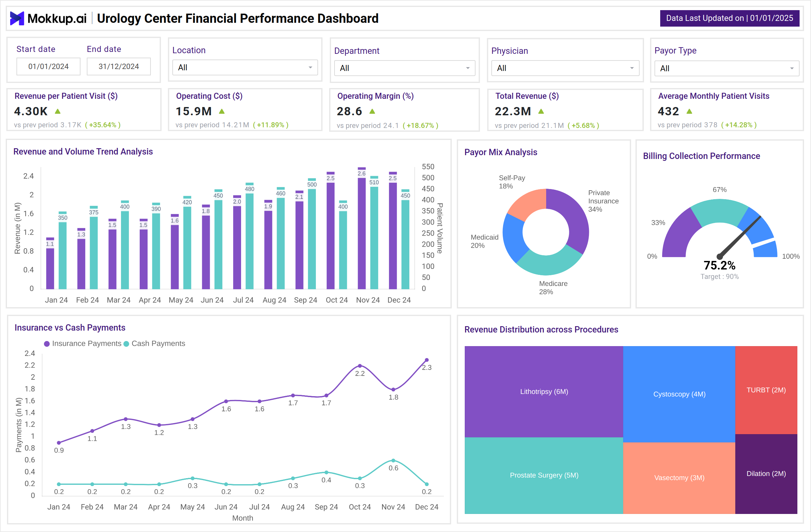Click the Target : 90% label
The height and width of the screenshot is (532, 811).
tap(719, 276)
